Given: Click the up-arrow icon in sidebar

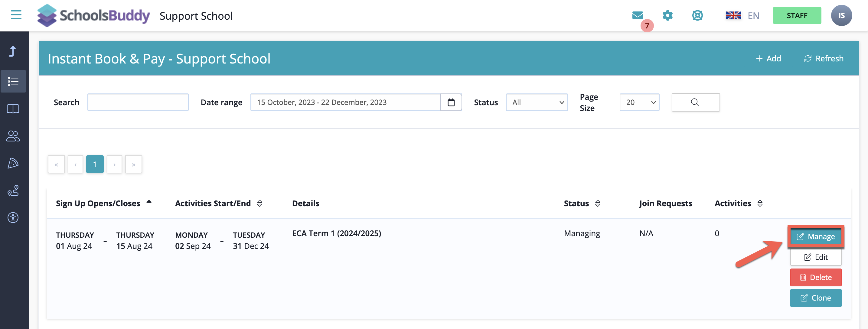Looking at the screenshot, I should [13, 51].
